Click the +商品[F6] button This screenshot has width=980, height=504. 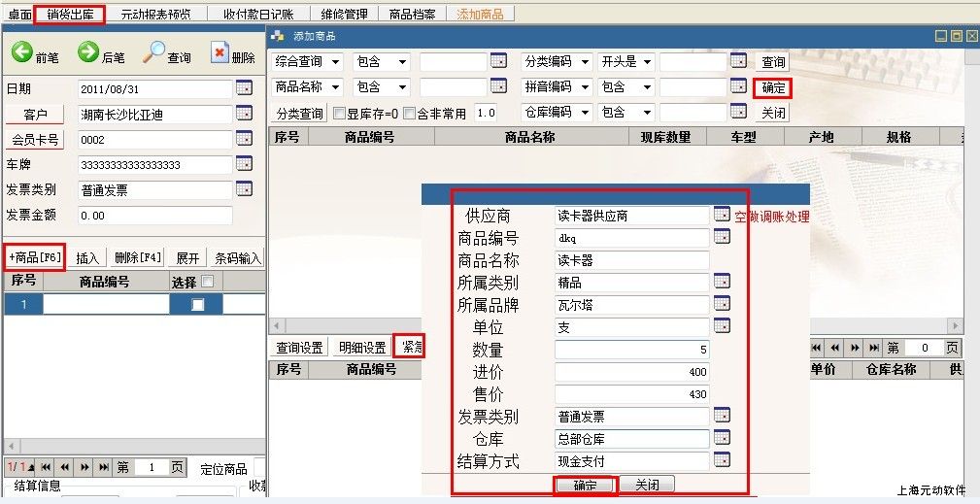pos(35,257)
